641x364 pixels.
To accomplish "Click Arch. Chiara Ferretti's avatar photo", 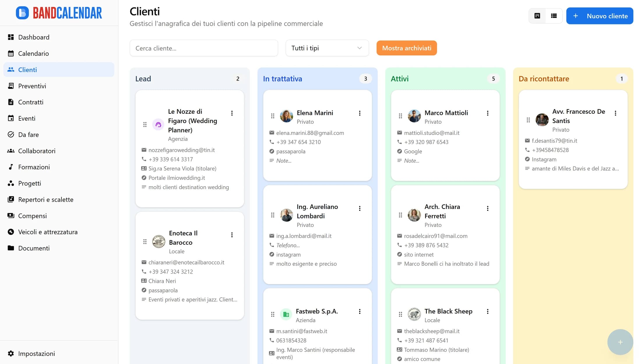I will (x=414, y=215).
